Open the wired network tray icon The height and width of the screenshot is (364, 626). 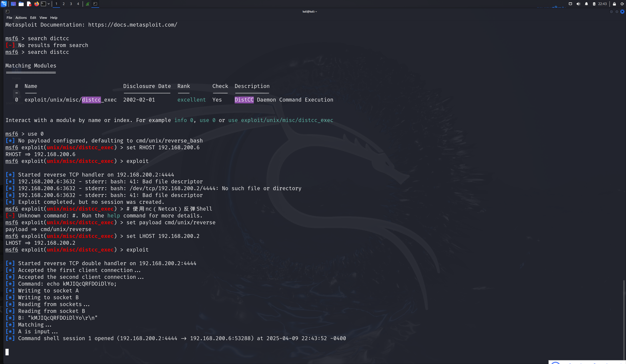570,4
